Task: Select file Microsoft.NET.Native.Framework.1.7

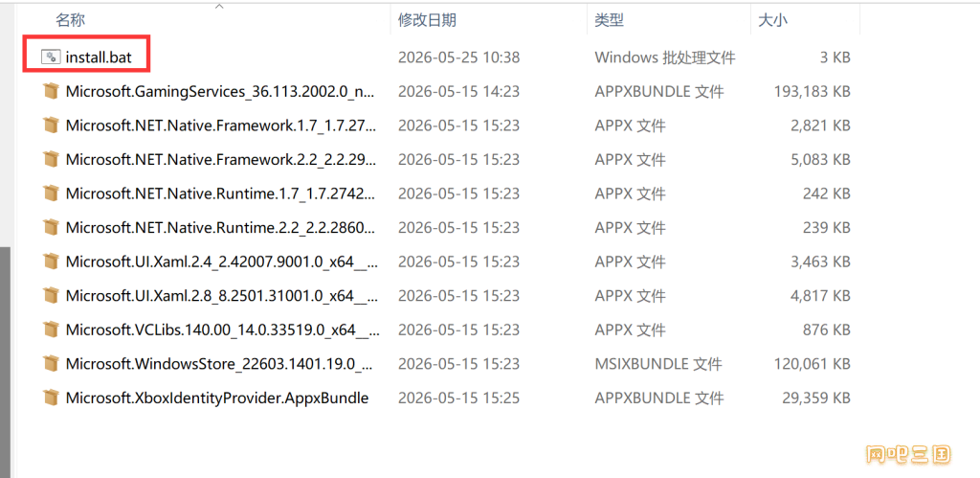Action: click(221, 125)
